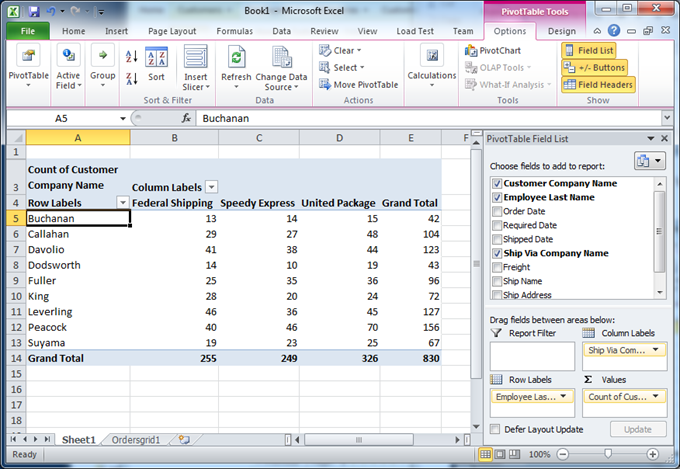Open the Name Box dropdown arrow
This screenshot has height=469, width=680.
coord(123,118)
